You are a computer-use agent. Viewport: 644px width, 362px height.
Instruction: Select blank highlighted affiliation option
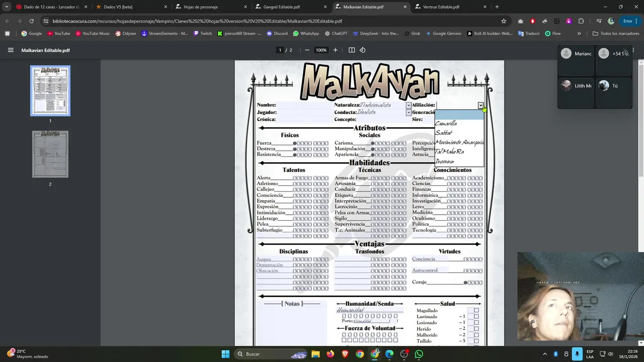(x=459, y=115)
